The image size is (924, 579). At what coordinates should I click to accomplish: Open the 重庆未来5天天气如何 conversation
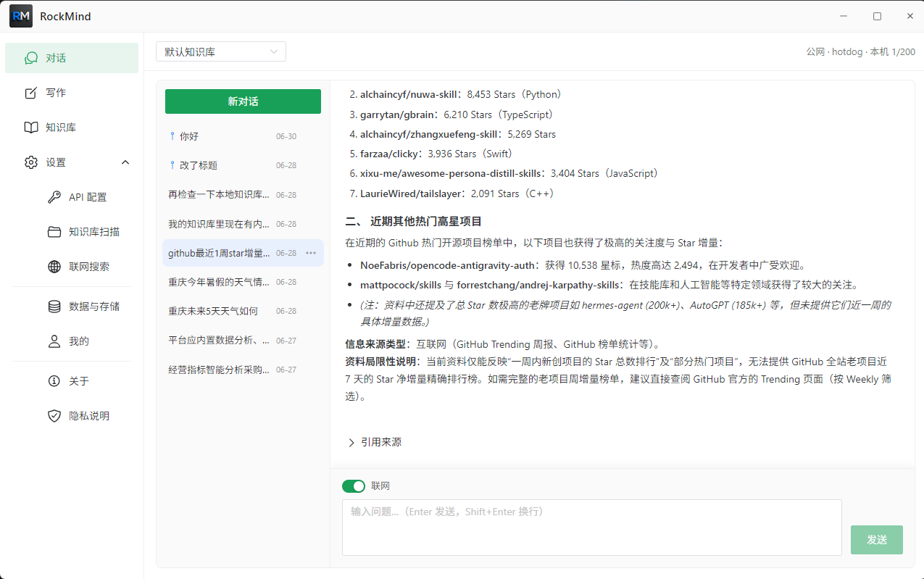point(243,311)
